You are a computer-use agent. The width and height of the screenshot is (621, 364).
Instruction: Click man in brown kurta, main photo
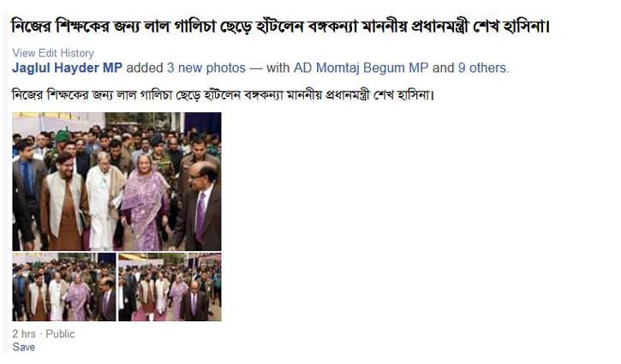point(65,202)
